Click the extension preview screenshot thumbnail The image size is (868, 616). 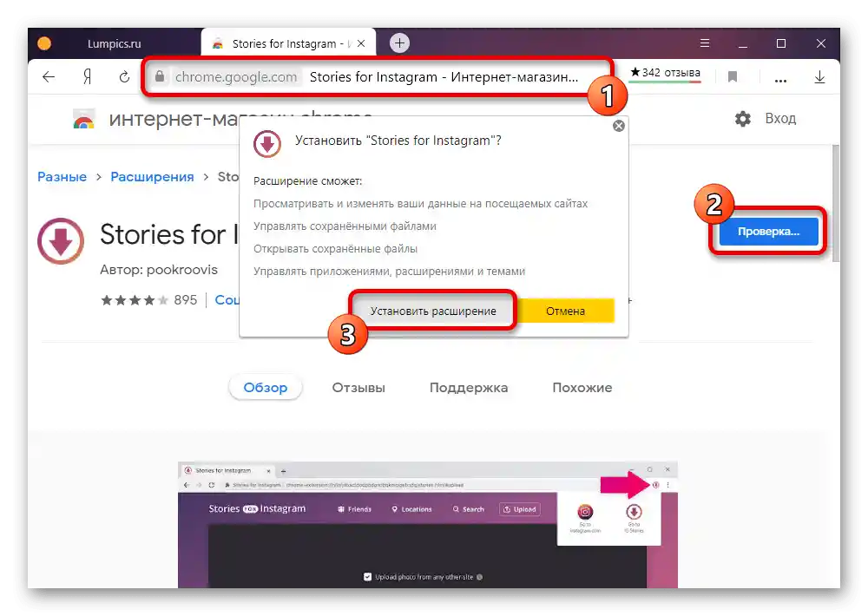point(427,525)
